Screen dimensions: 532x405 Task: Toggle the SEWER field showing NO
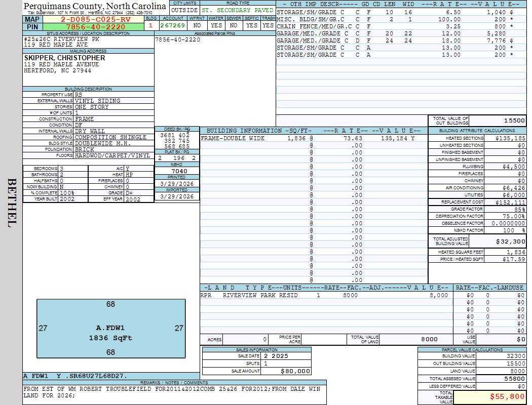point(234,25)
